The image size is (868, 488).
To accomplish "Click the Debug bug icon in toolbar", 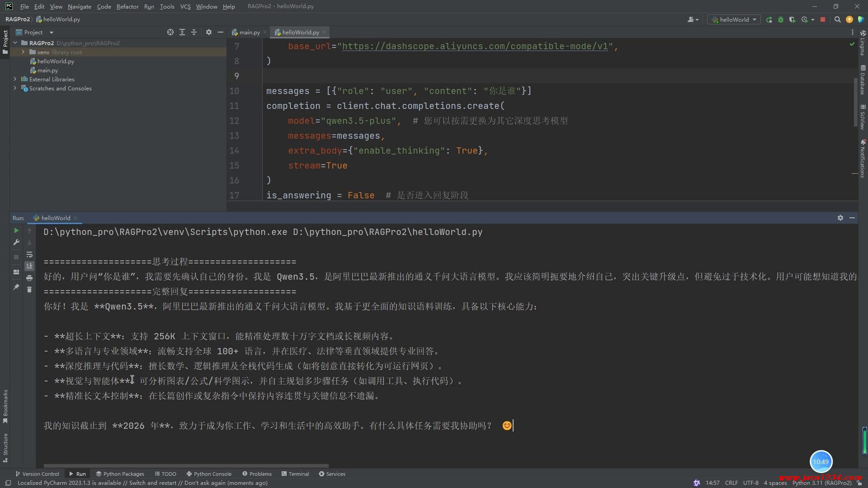I will (x=781, y=19).
